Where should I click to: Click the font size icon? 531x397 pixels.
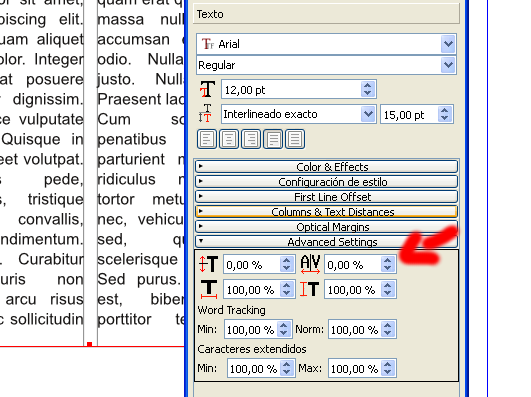click(x=207, y=89)
